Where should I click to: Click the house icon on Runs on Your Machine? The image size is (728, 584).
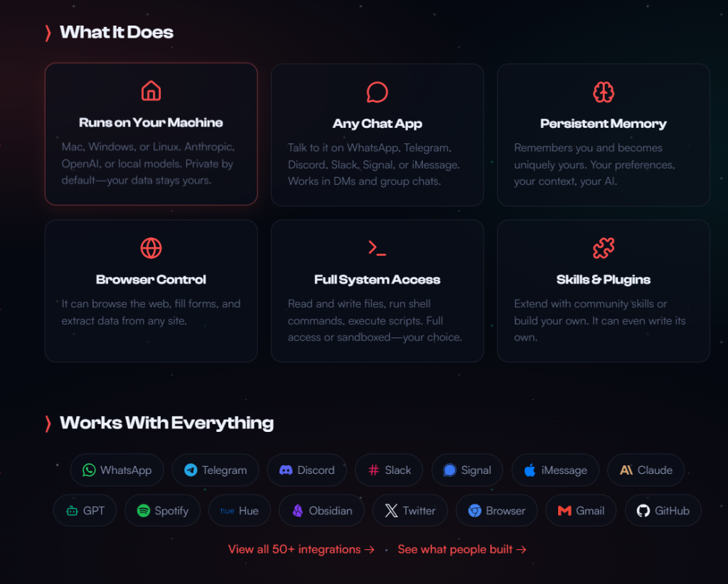[151, 90]
